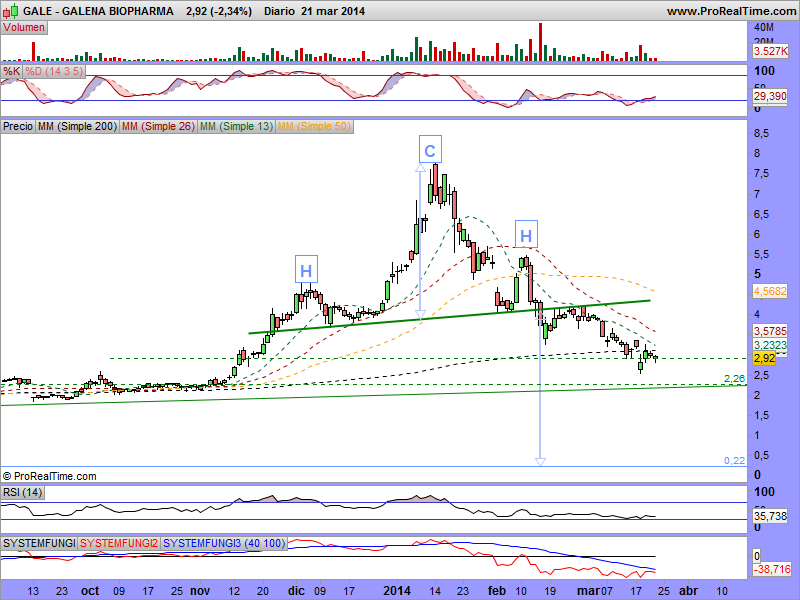Select the %K stochastic label
This screenshot has height=600, width=800.
coord(11,71)
